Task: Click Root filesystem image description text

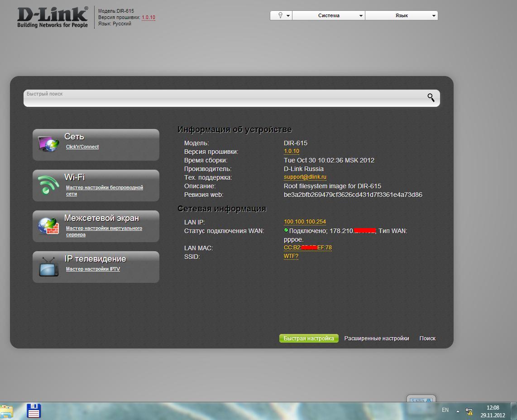Action: click(332, 186)
